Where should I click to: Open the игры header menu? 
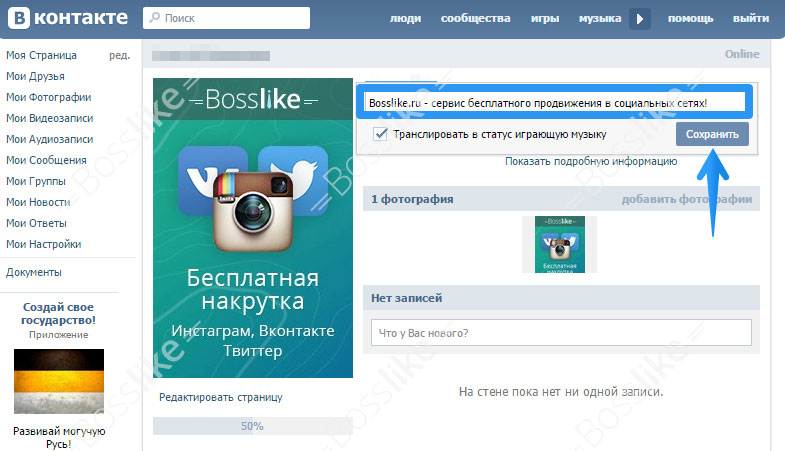pyautogui.click(x=545, y=19)
